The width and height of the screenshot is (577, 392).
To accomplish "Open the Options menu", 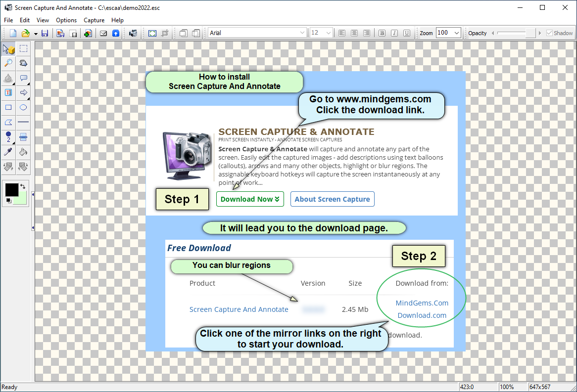I will click(66, 20).
